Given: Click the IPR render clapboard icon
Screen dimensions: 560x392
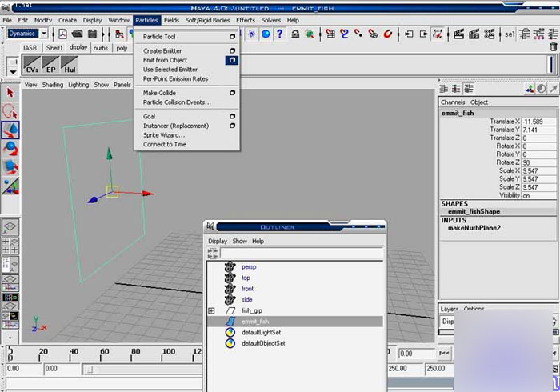Looking at the screenshot, I should (x=474, y=34).
